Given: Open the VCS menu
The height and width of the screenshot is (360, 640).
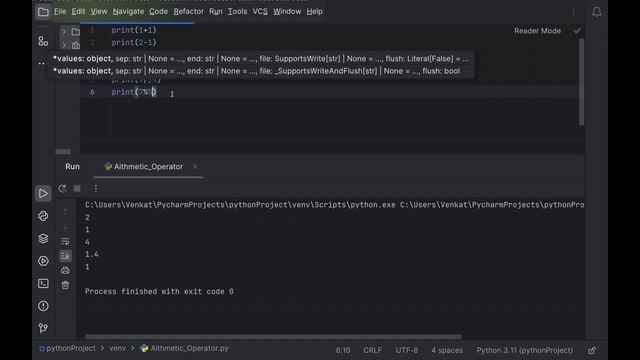Looking at the screenshot, I should [260, 11].
